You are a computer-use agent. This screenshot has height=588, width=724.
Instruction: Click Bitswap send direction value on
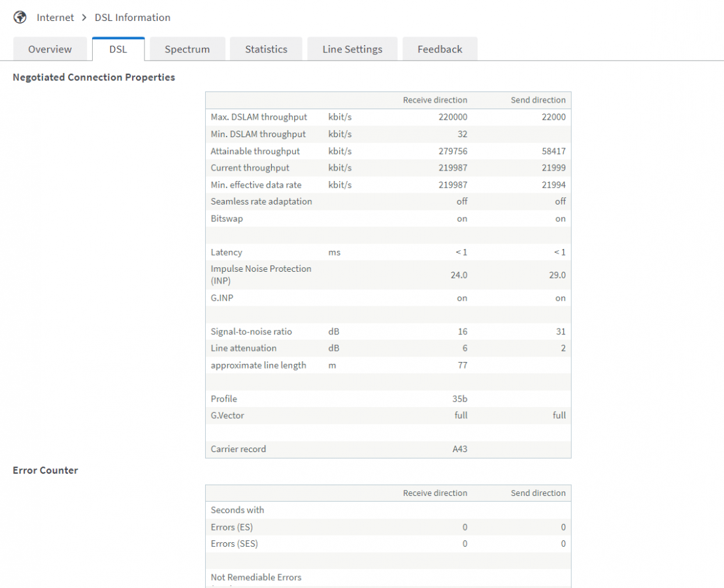point(561,219)
